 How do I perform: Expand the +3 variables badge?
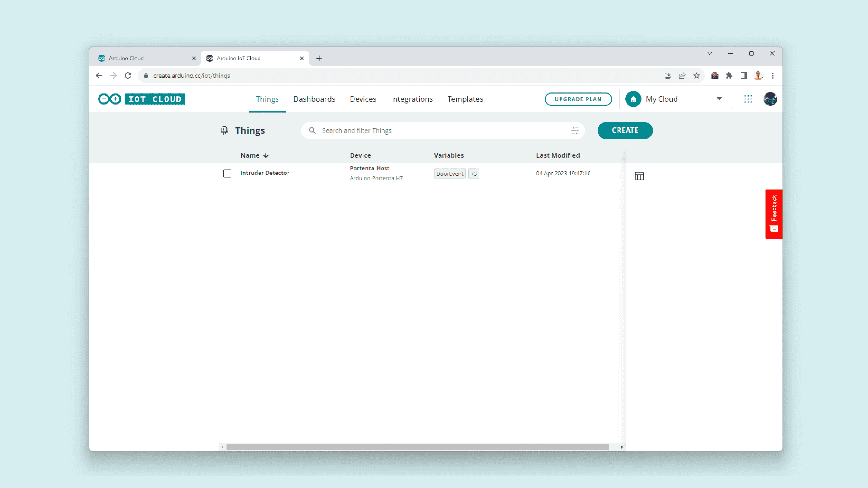[473, 174]
